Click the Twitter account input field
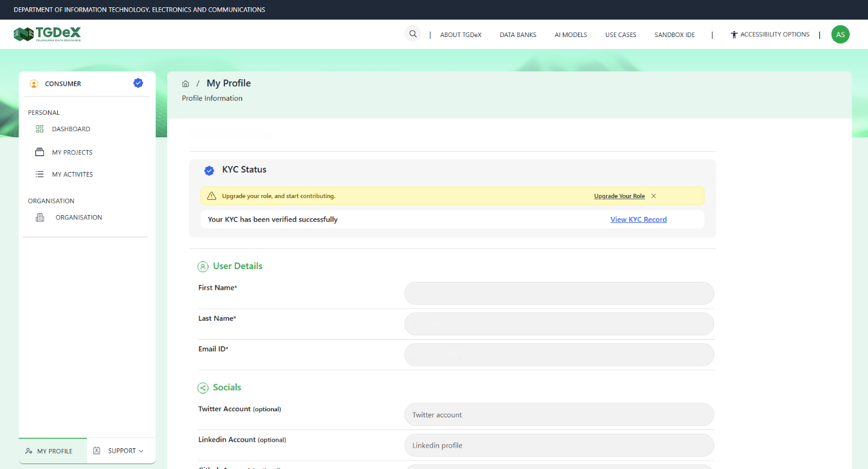The height and width of the screenshot is (469, 868). (x=559, y=414)
